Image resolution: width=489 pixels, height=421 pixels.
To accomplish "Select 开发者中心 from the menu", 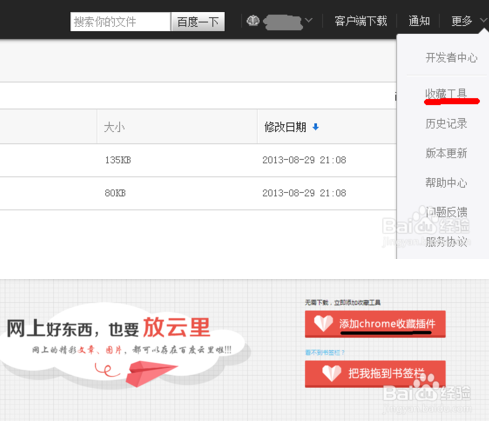I will [x=451, y=58].
